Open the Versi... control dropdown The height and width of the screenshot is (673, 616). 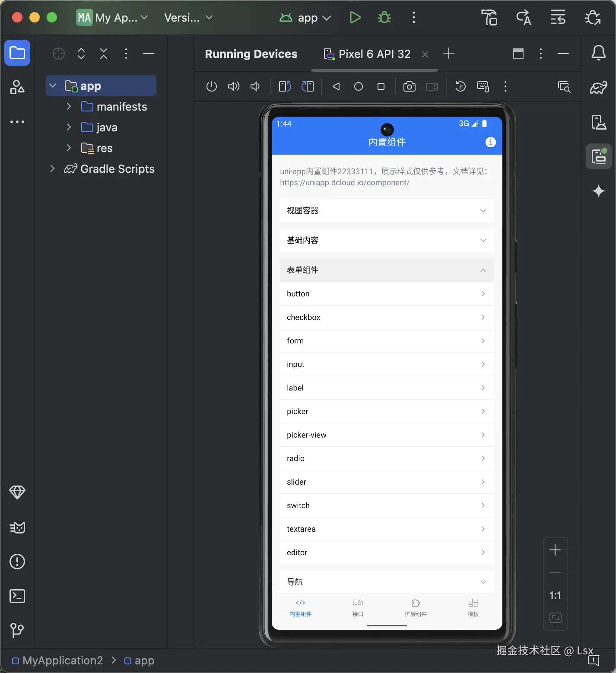(188, 18)
